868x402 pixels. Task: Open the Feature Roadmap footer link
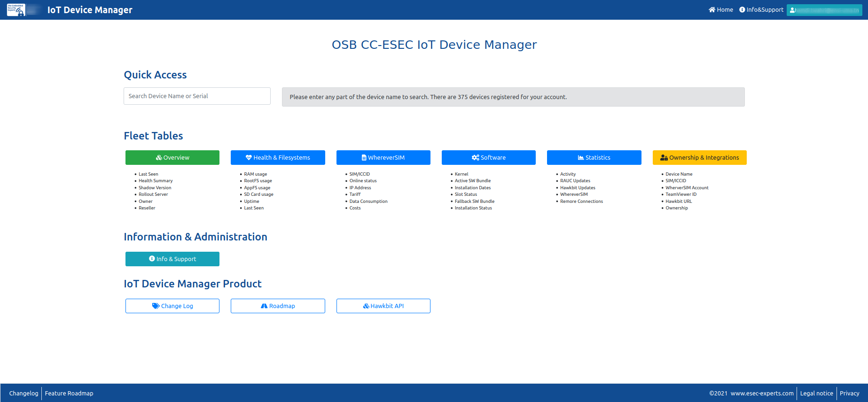click(x=69, y=394)
